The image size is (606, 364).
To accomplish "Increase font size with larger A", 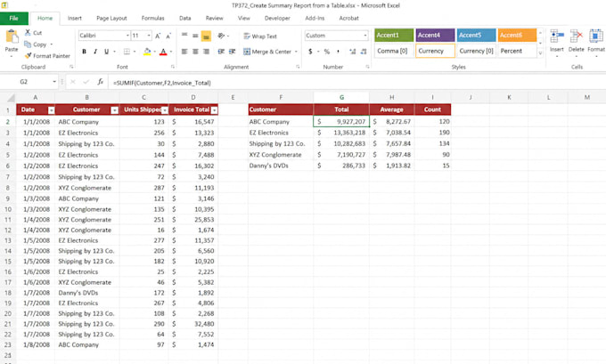I will pyautogui.click(x=158, y=36).
